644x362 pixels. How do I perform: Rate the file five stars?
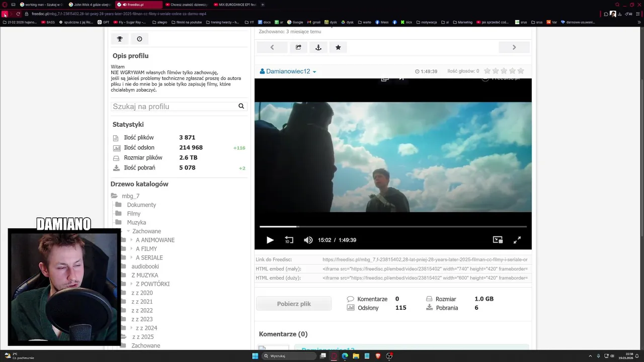521,71
